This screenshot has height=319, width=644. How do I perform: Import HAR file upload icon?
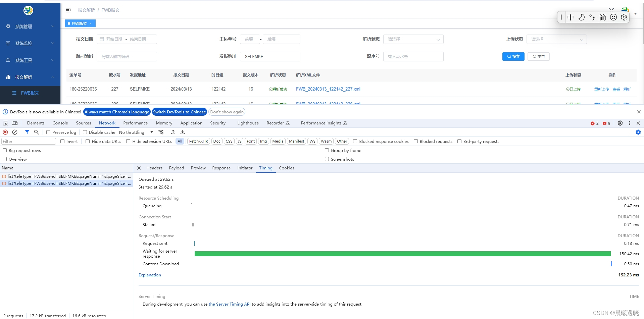(173, 132)
